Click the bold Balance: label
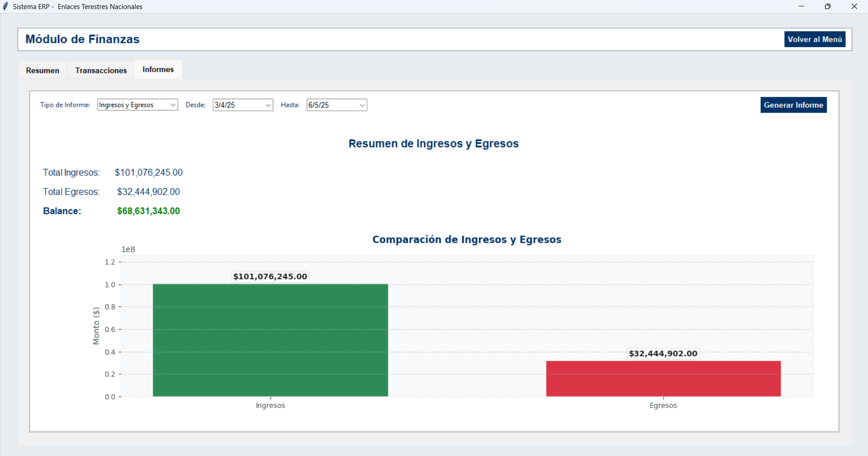 click(x=62, y=211)
